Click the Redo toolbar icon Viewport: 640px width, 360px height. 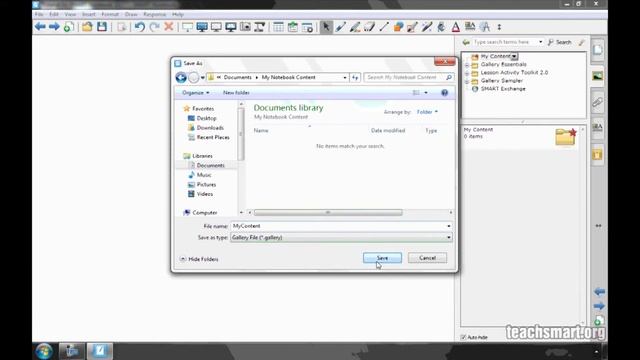154,27
